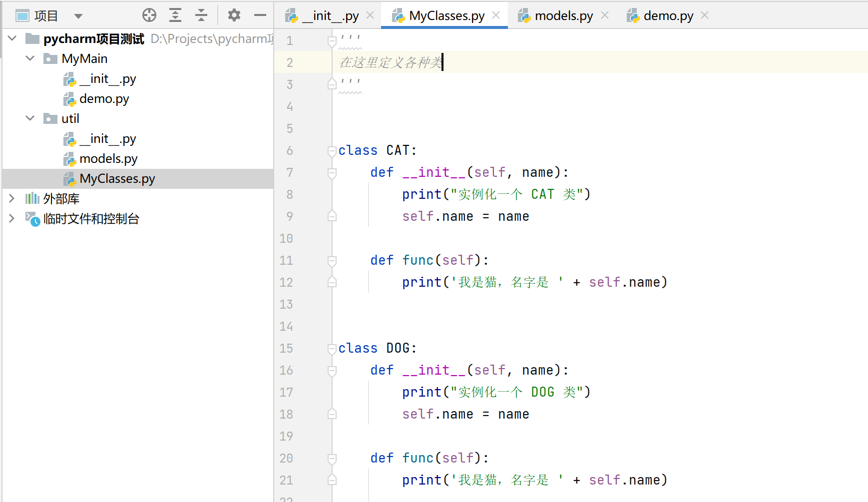868x502 pixels.
Task: Open project panel settings gear
Action: 234,15
